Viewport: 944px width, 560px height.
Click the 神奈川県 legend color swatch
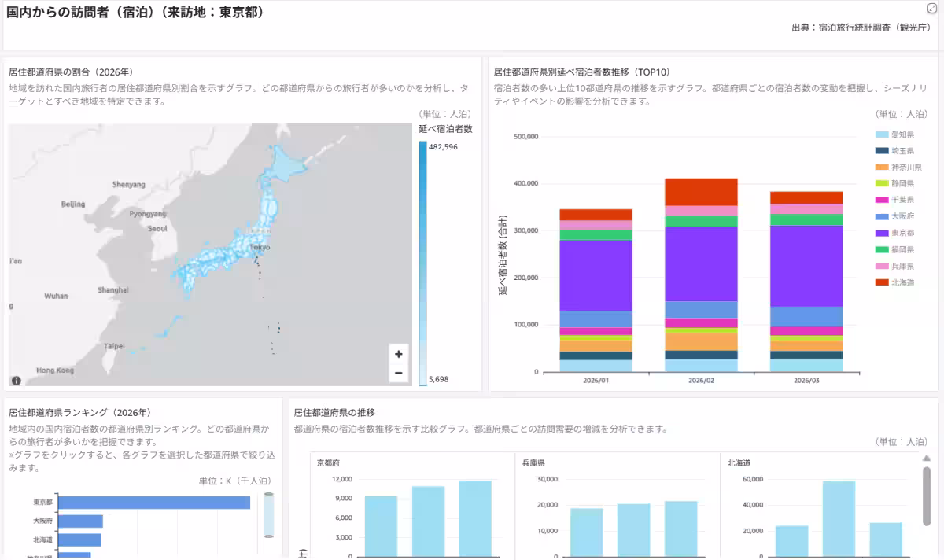tap(882, 168)
